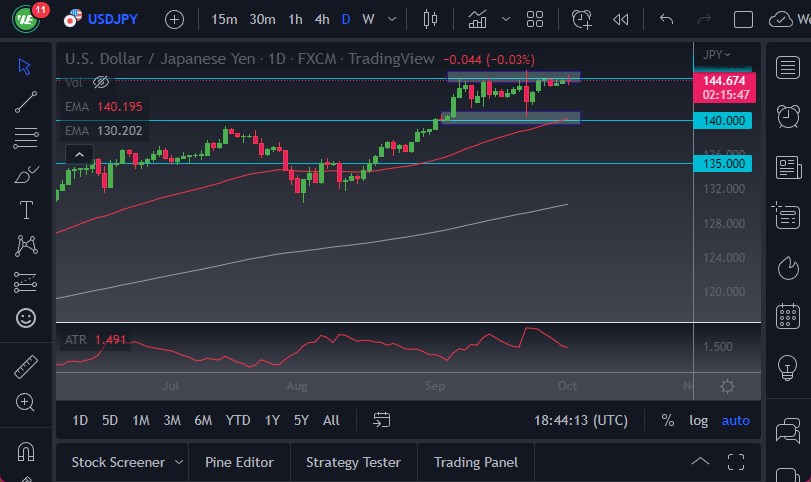811x482 pixels.
Task: Switch to Strategy Tester tab
Action: (353, 462)
